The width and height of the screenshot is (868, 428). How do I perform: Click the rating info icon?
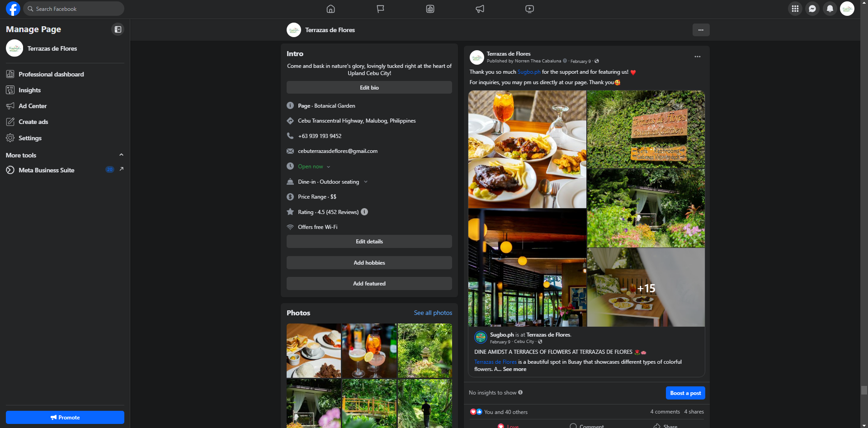click(364, 212)
